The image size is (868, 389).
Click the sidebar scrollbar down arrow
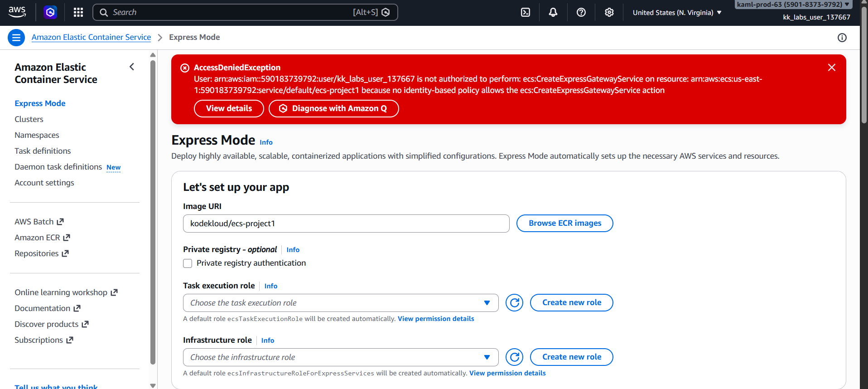tap(153, 385)
